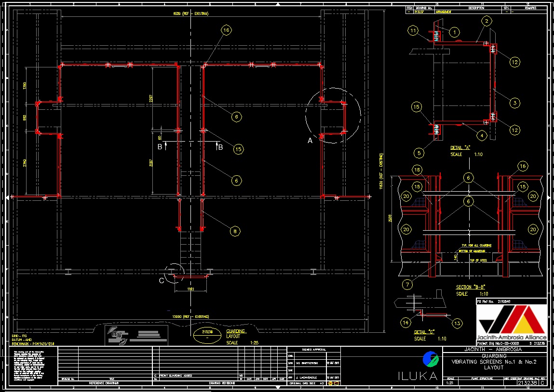
Task: Select item balloon number 13
Action: 457,323
